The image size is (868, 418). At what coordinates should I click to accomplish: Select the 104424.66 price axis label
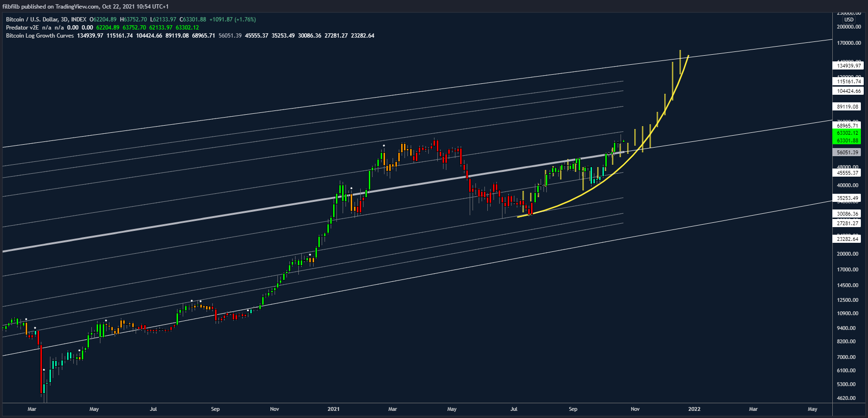coord(848,91)
